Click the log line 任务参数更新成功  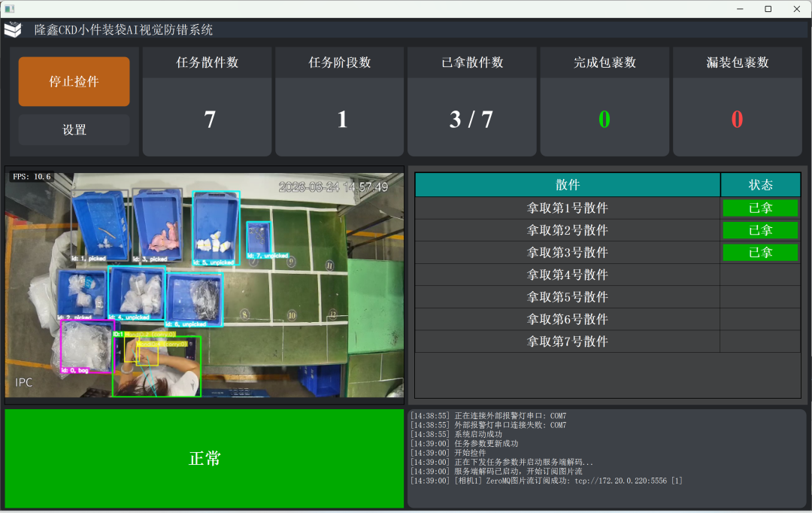tap(464, 444)
